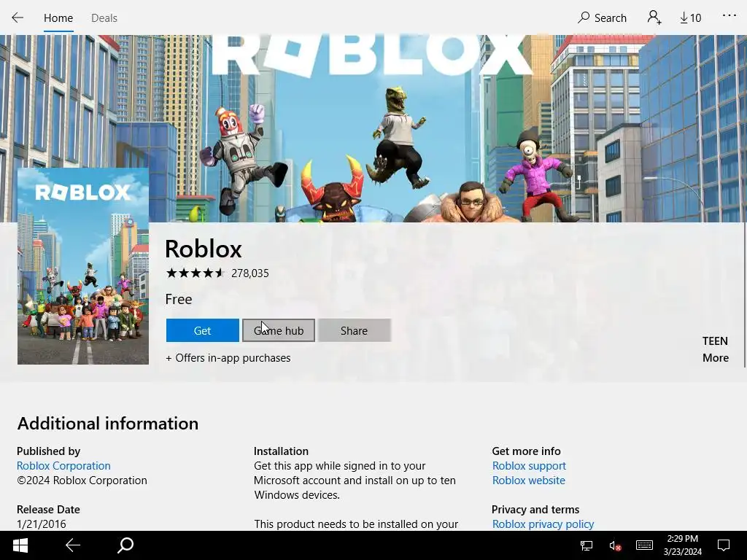Open the three-dot more menu
This screenshot has width=747, height=560.
pos(729,16)
